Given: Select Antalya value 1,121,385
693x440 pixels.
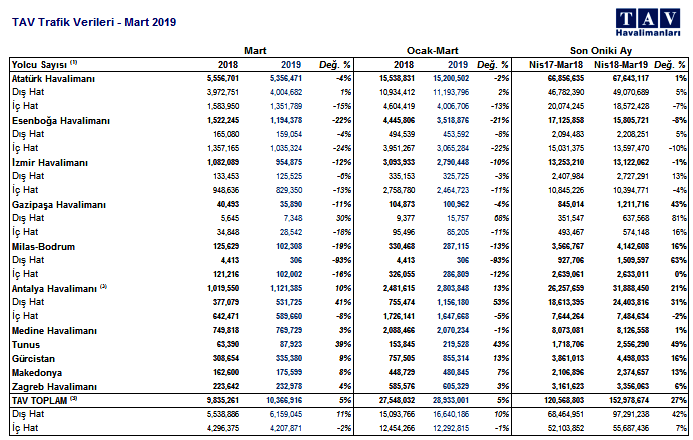Looking at the screenshot, I should point(286,288).
